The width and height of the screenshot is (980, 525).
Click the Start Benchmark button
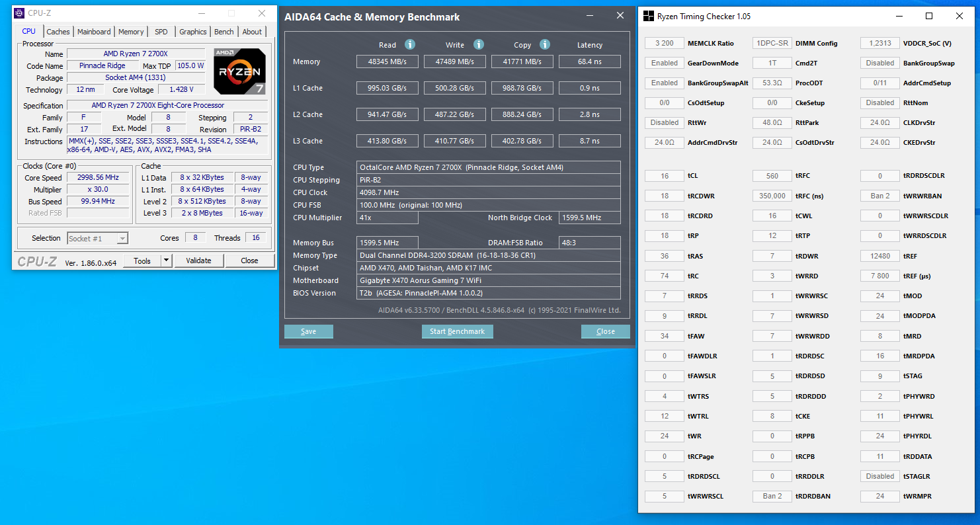point(458,331)
